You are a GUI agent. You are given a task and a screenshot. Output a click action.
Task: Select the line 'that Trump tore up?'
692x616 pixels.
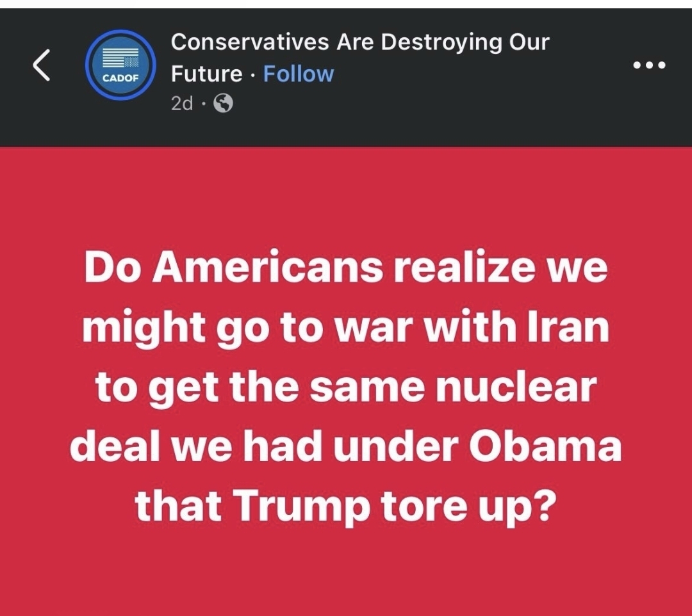click(x=343, y=507)
